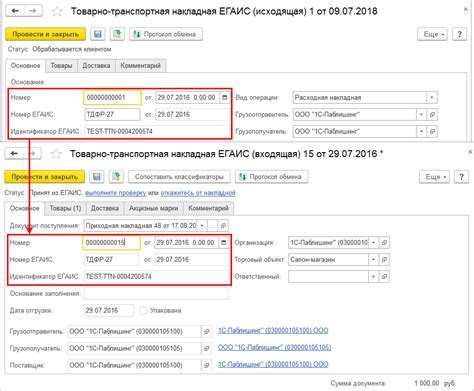
Task: Go back in the outgoing TTN window
Action: [15, 11]
